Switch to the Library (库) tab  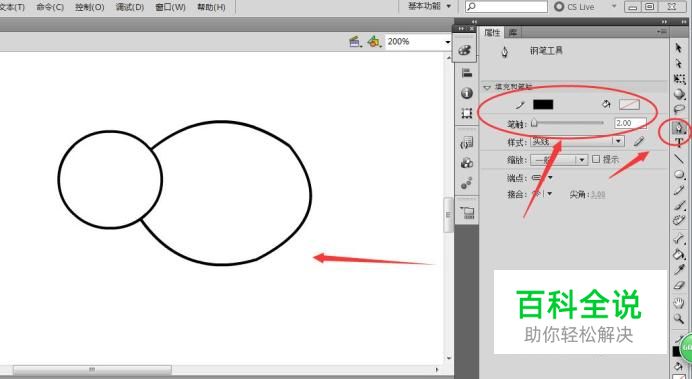pos(513,32)
